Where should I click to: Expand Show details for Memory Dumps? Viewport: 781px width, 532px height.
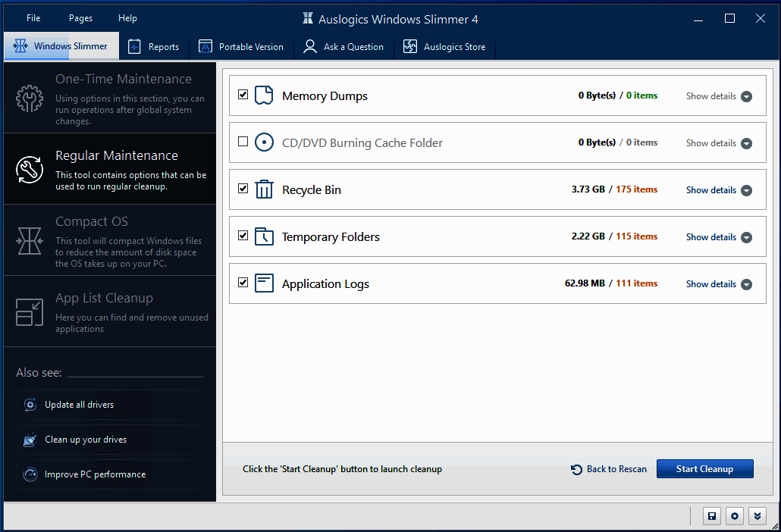pos(718,96)
